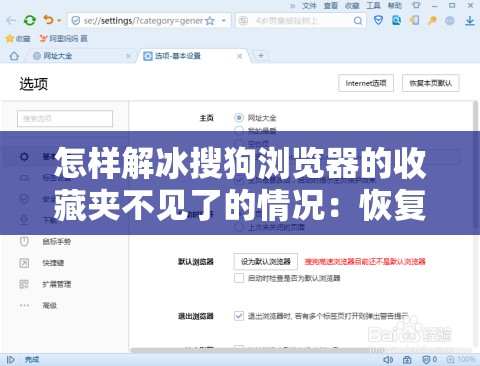480x366 pixels.
Task: Open a new tab with the plus button
Action: click(261, 56)
